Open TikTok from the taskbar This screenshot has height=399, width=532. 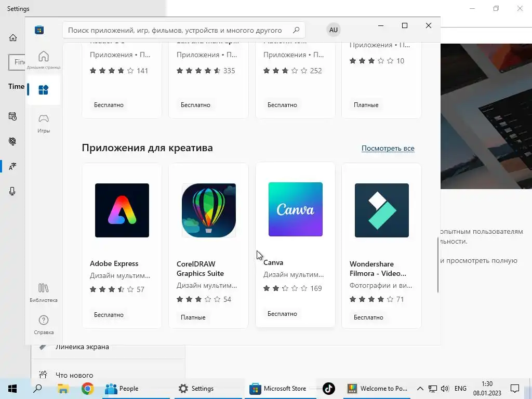coord(328,389)
